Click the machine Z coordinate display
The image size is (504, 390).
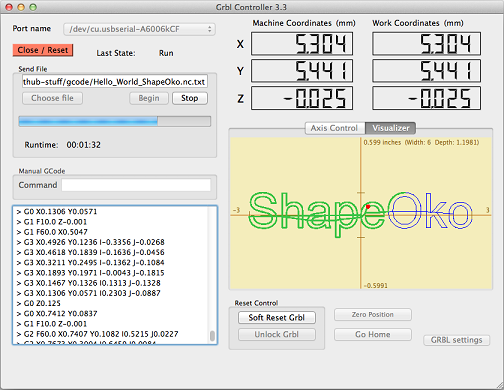tap(302, 98)
